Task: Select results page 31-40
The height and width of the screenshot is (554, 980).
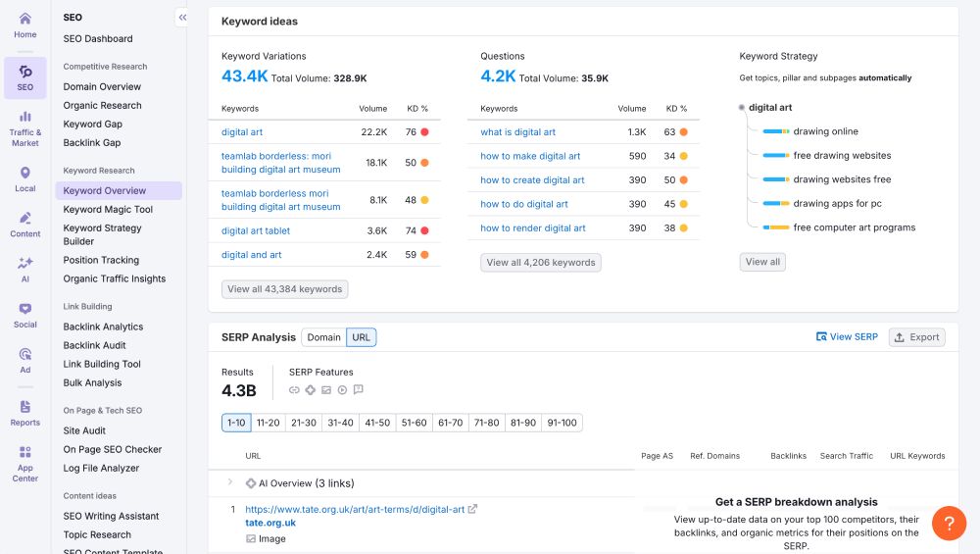Action: 341,423
